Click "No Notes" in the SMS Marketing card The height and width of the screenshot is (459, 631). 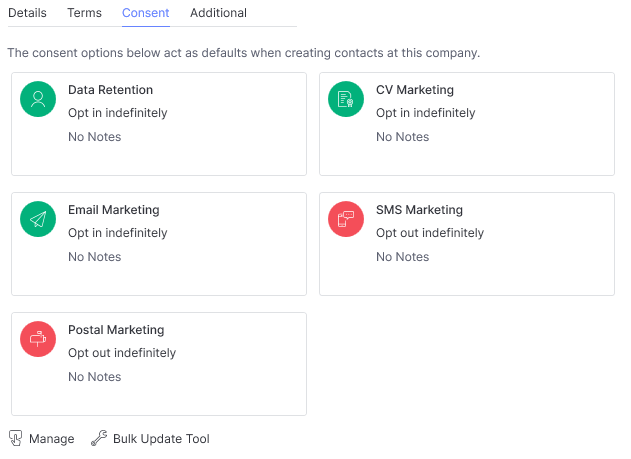tap(402, 257)
